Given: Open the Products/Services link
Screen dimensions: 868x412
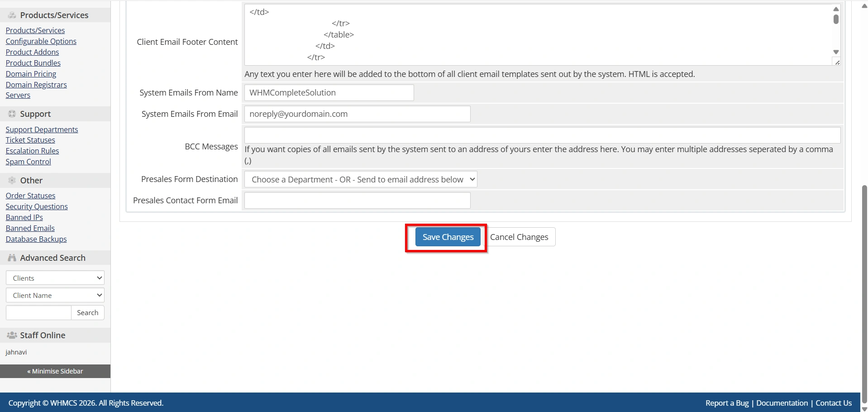Looking at the screenshot, I should [35, 30].
